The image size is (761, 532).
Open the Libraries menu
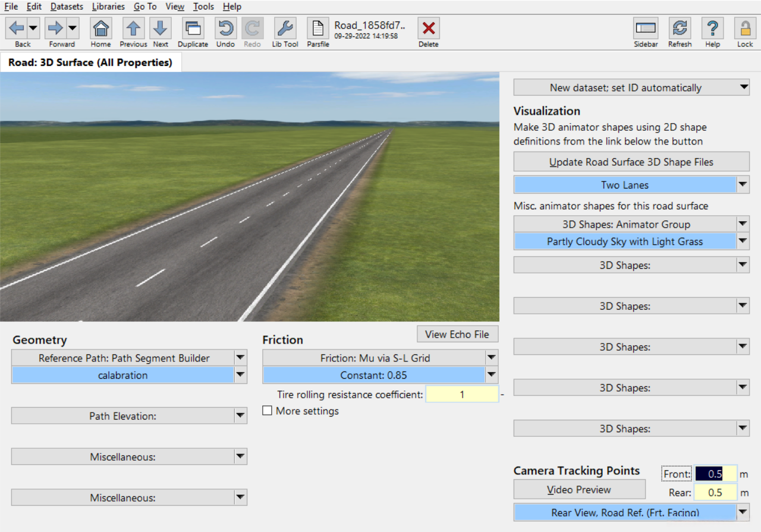(x=108, y=7)
